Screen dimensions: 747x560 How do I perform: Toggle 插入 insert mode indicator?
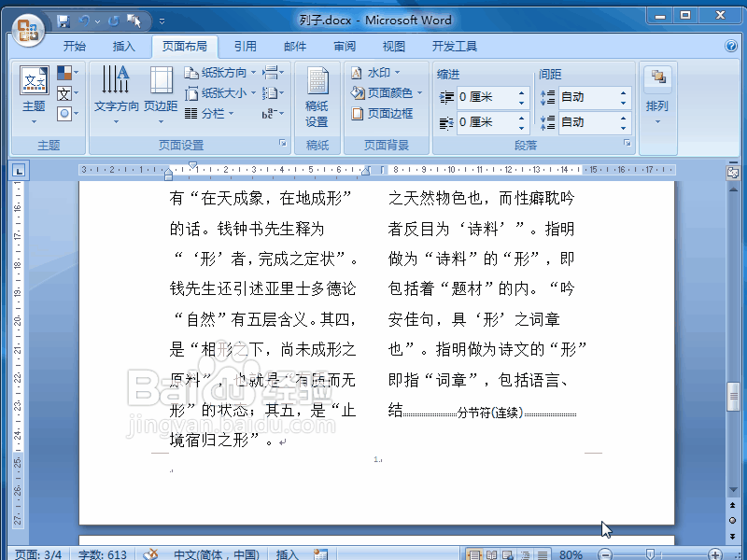(287, 554)
